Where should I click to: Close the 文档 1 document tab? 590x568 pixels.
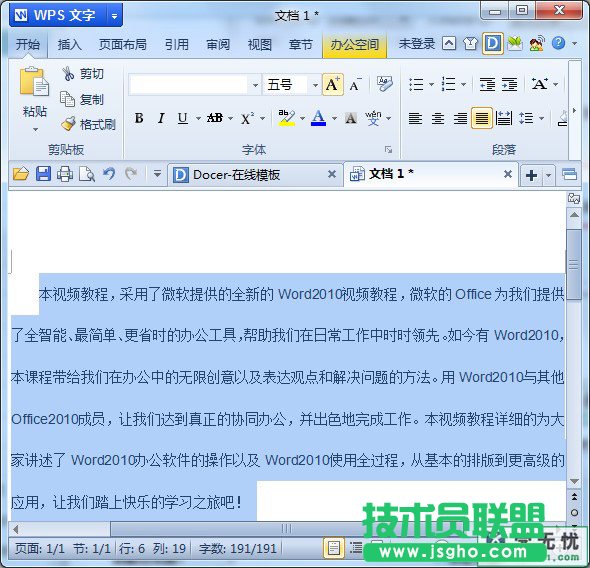click(x=508, y=174)
